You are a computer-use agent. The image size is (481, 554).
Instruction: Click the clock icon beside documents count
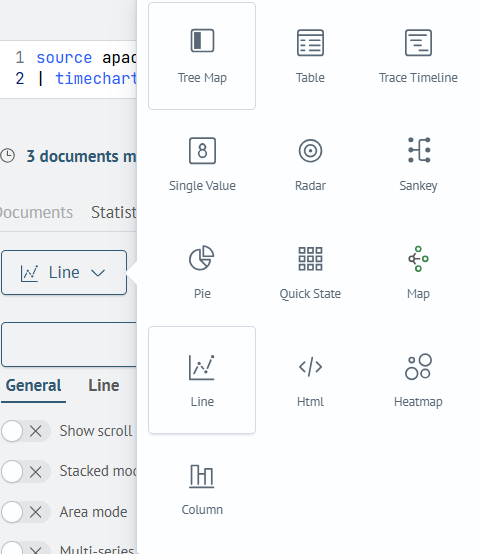pyautogui.click(x=7, y=156)
